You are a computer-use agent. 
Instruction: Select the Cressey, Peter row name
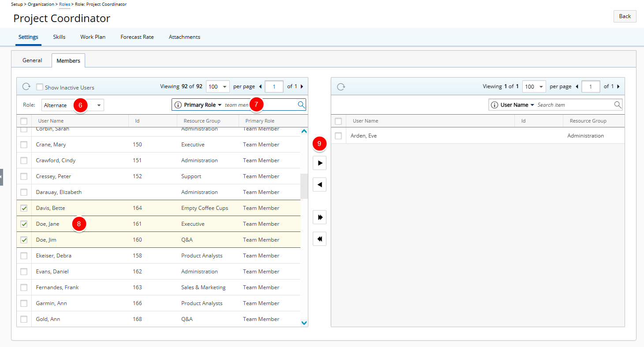coord(53,176)
